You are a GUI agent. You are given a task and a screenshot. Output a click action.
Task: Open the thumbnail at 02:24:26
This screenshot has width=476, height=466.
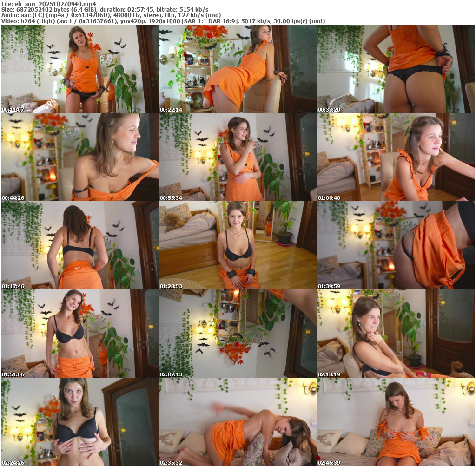click(x=80, y=422)
